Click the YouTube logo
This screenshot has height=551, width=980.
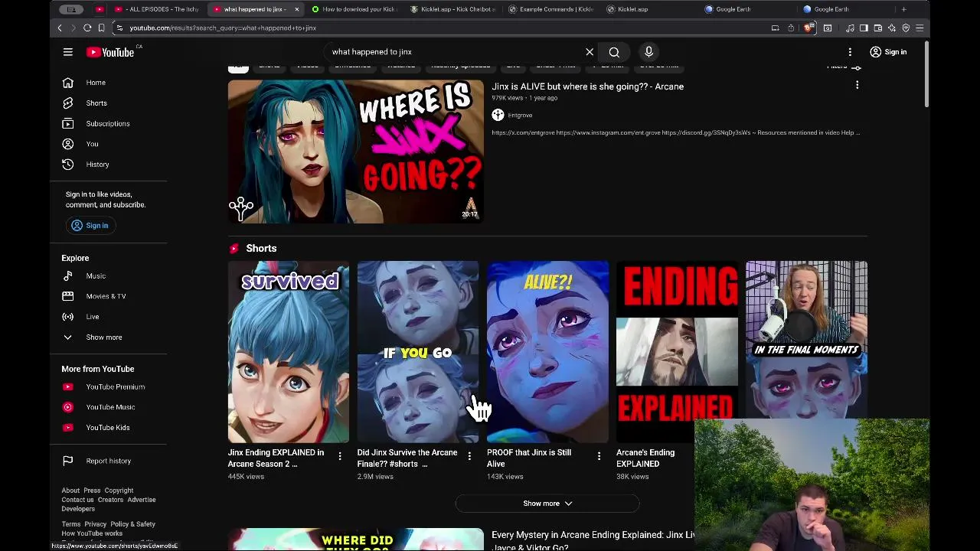[110, 52]
